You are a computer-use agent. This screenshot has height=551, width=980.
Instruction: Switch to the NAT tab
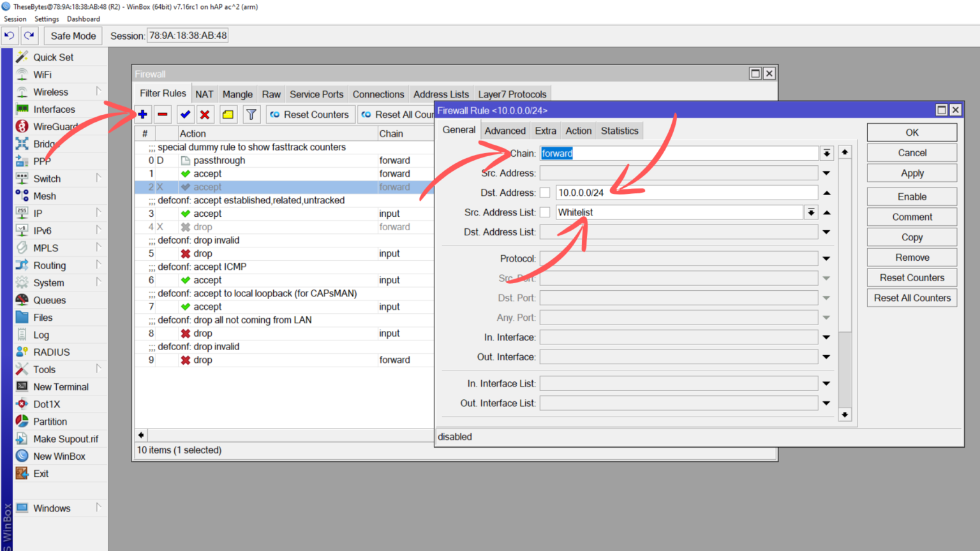204,93
